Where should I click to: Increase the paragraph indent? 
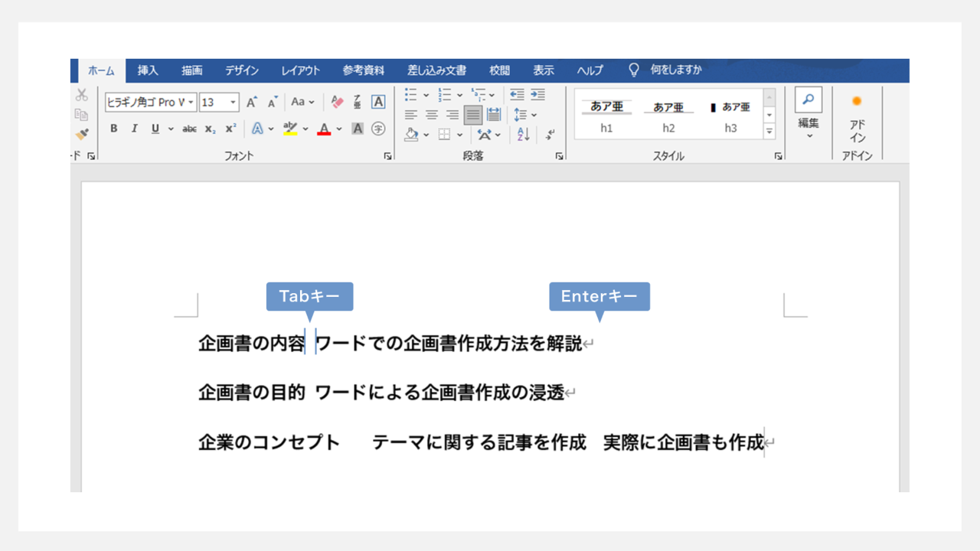pos(538,95)
